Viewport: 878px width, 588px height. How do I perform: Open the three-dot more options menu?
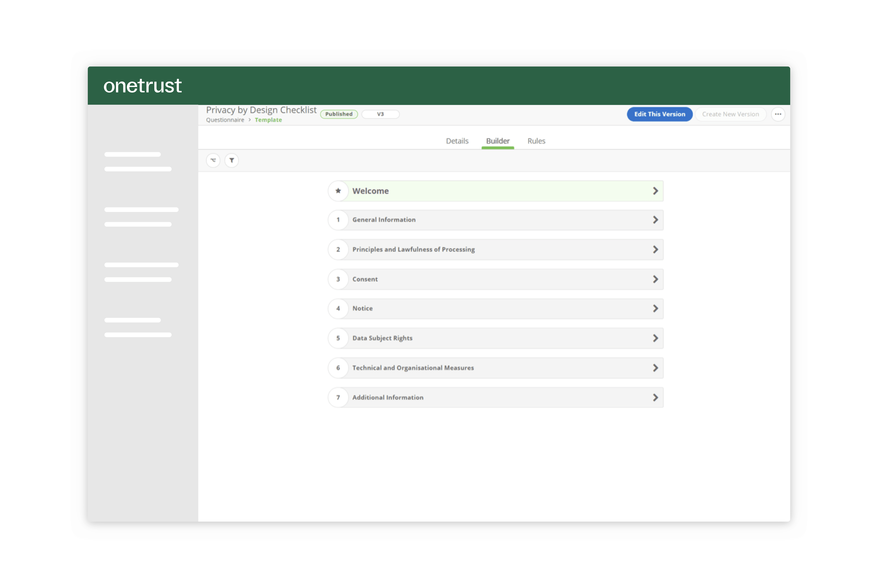click(778, 114)
